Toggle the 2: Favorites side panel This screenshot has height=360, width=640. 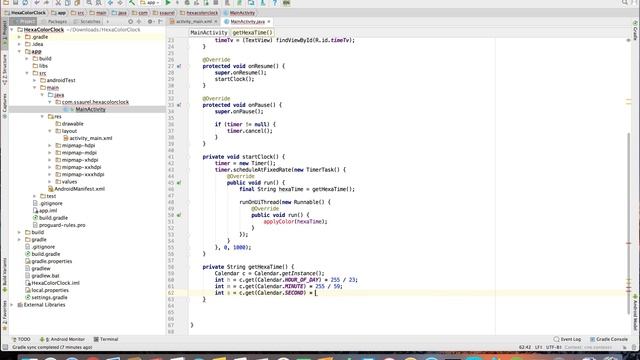click(x=4, y=315)
